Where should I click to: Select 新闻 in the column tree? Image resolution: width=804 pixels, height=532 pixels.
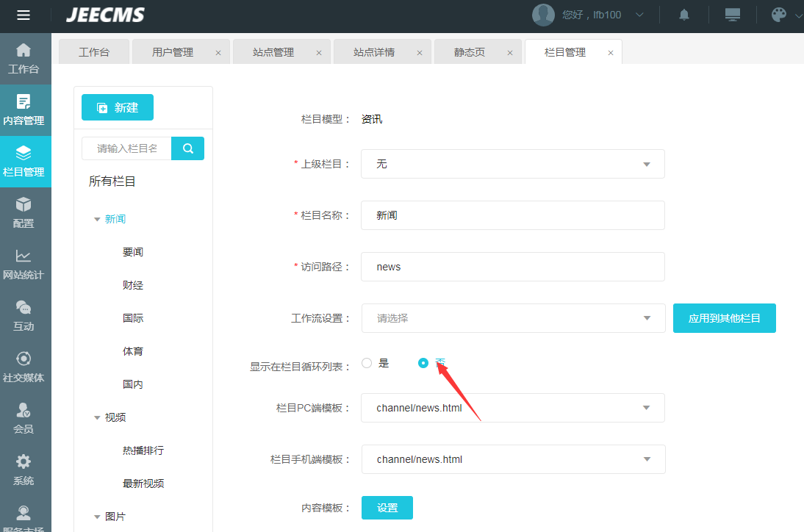point(115,220)
